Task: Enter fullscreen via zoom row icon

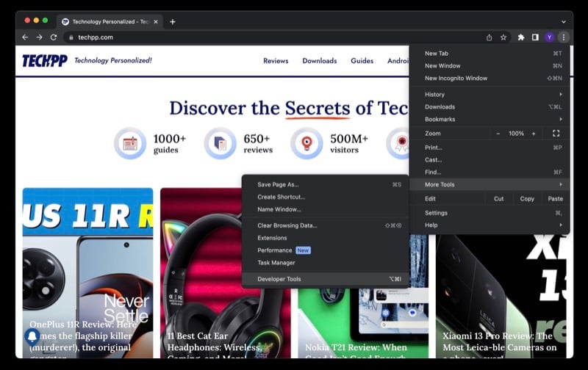Action: pos(556,134)
